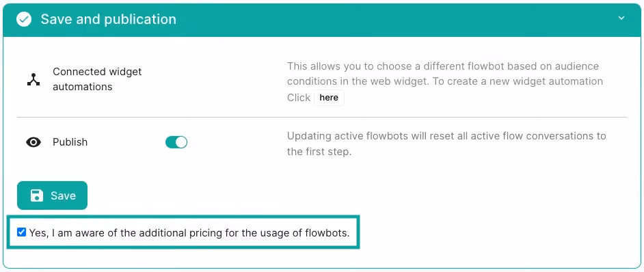Click the white checkmark circle icon in header
The image size is (644, 272).
coord(24,19)
